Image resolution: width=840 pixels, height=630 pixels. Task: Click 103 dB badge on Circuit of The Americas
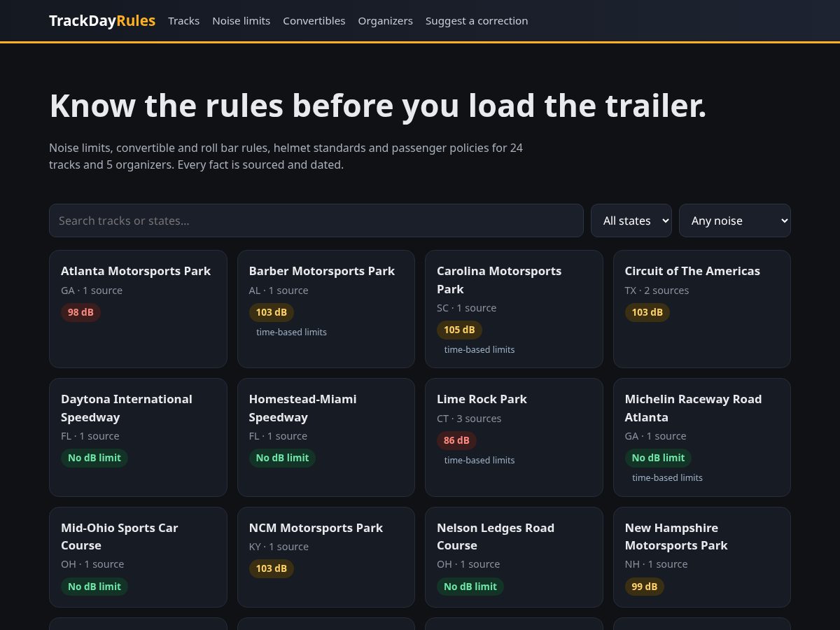(x=647, y=312)
